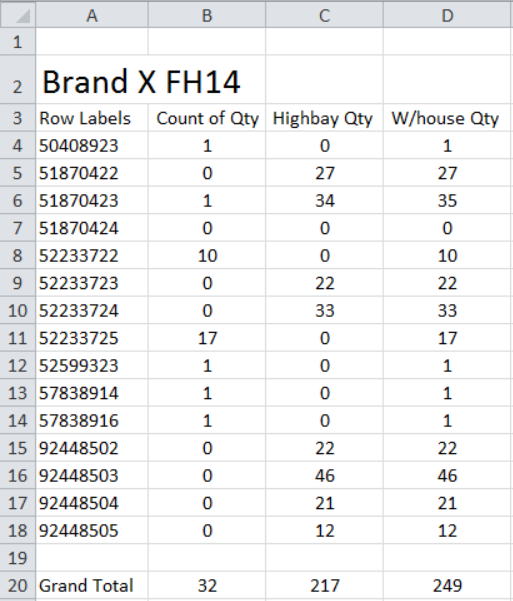Select Highbay Qty 33 for 52233724
Screen dimensions: 513x601
[324, 310]
